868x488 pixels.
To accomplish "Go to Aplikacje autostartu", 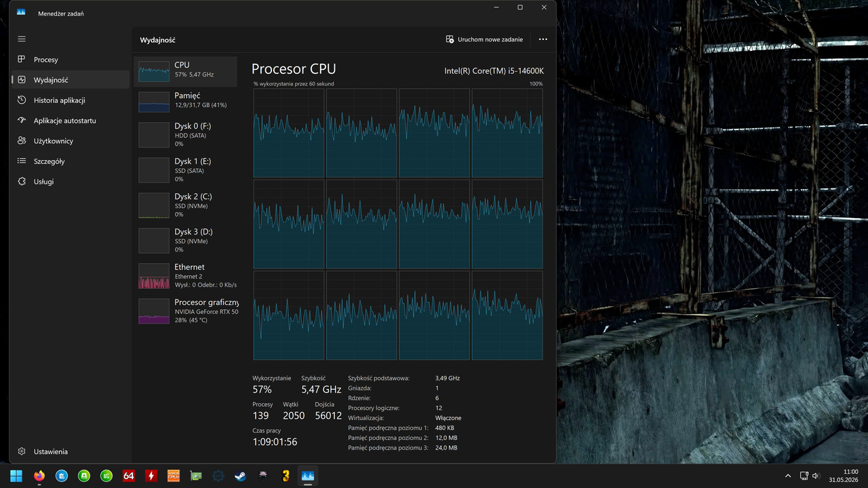I will [71, 121].
